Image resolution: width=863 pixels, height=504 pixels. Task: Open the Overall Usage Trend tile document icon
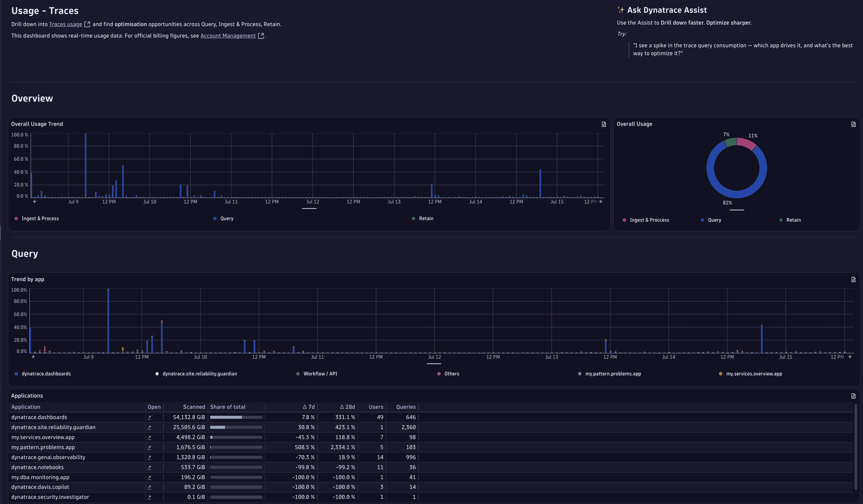coord(604,124)
